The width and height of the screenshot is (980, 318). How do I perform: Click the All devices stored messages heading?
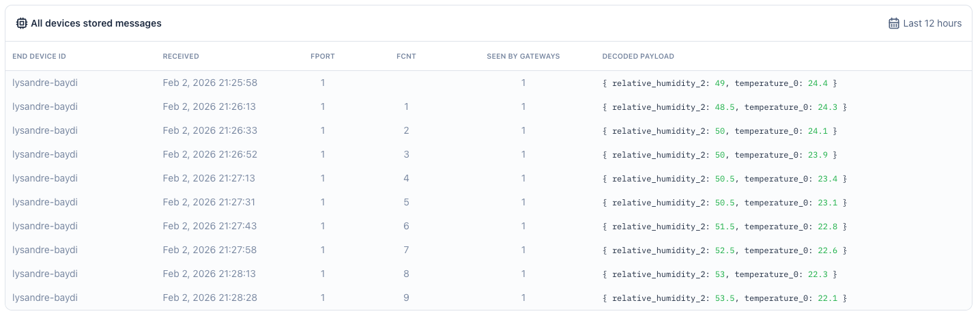[96, 23]
